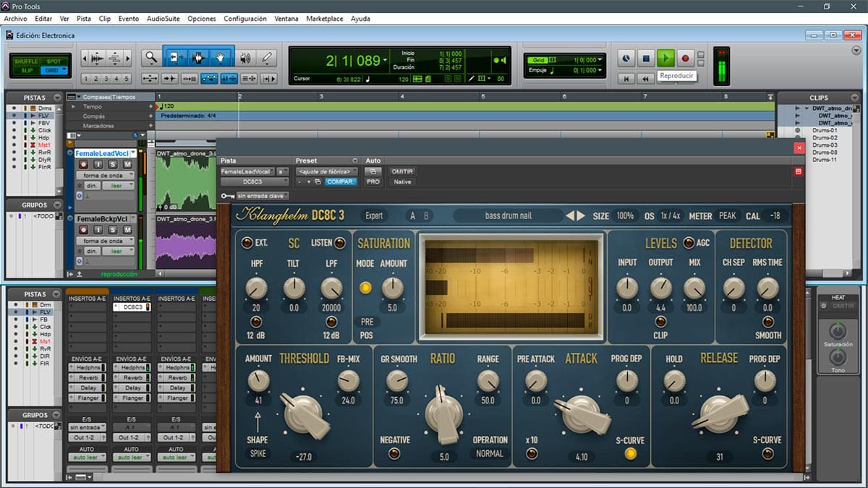868x488 pixels.
Task: Open FemaleLeadVocl track view selector 'forma de onda'
Action: click(106, 176)
